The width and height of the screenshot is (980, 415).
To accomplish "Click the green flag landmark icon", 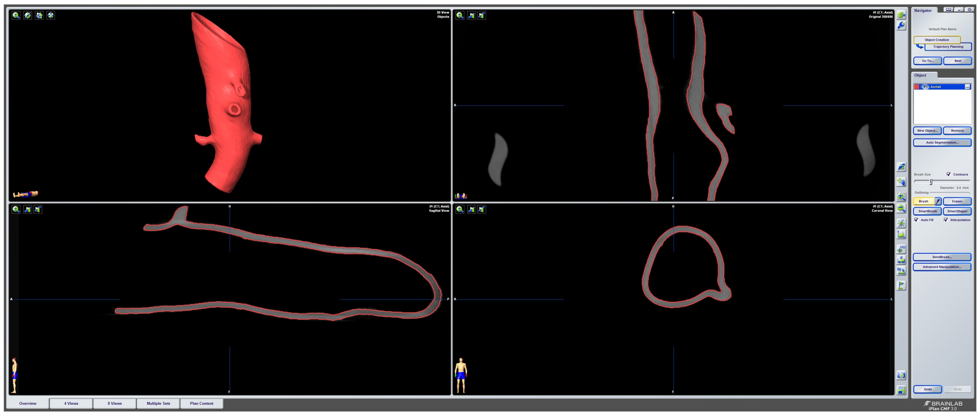I will [x=901, y=285].
